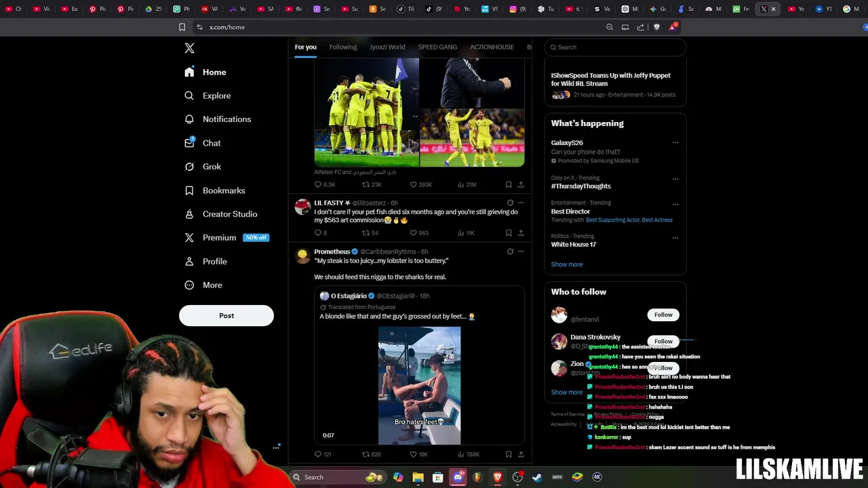Image resolution: width=868 pixels, height=488 pixels.
Task: Switch to the Following tab
Action: (x=342, y=47)
